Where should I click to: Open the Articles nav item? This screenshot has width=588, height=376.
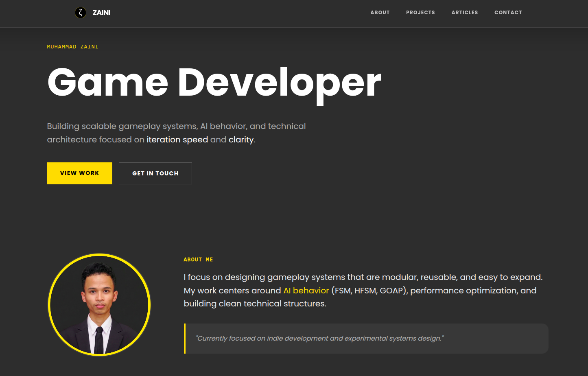pos(464,13)
